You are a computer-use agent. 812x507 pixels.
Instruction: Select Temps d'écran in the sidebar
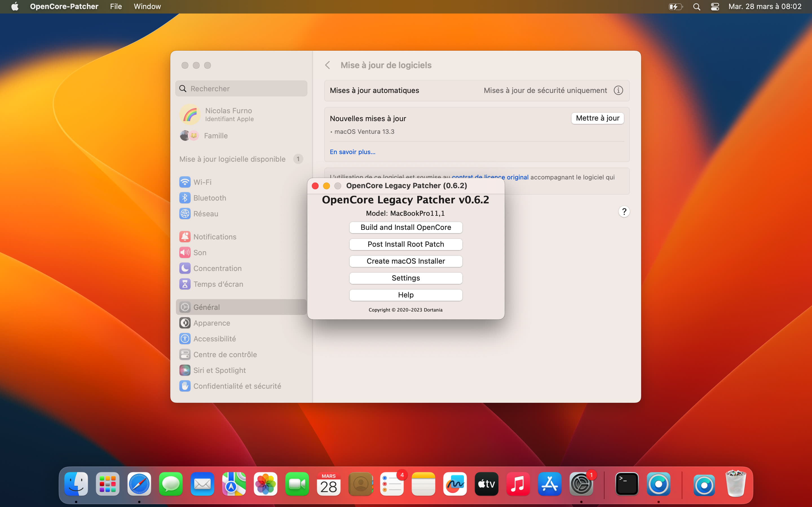[x=219, y=284]
